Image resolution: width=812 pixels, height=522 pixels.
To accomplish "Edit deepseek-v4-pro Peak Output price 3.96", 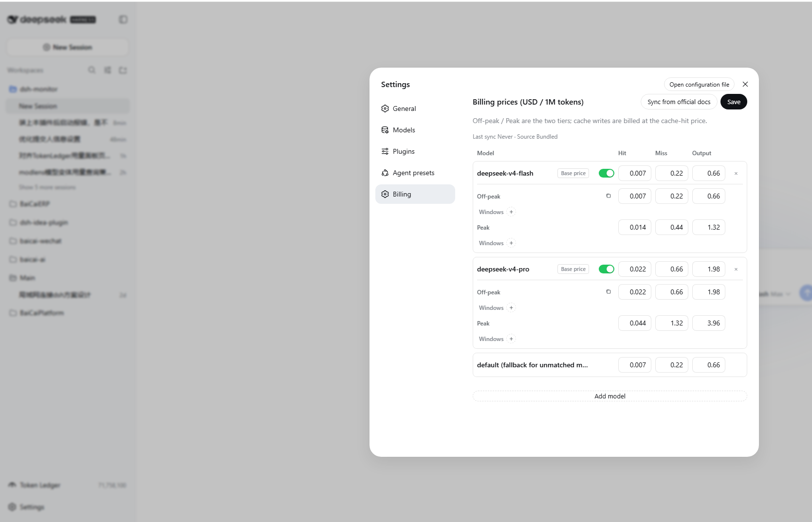I will (x=709, y=323).
